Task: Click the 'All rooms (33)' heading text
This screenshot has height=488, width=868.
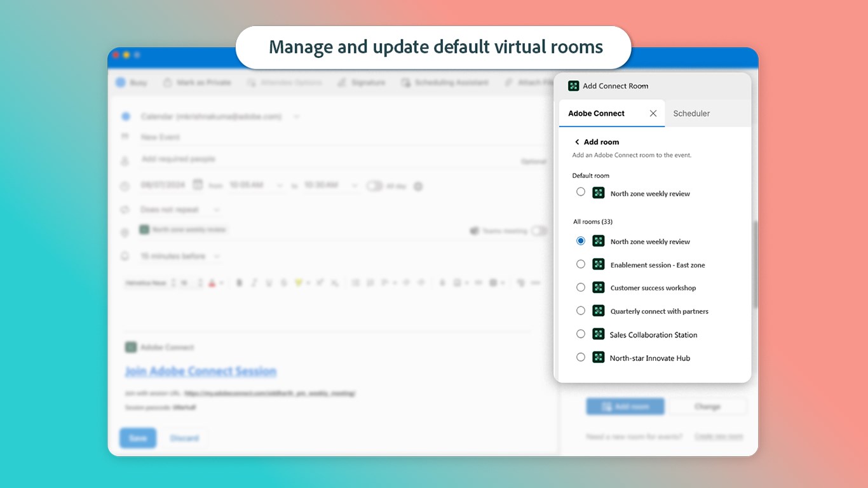Action: [593, 222]
